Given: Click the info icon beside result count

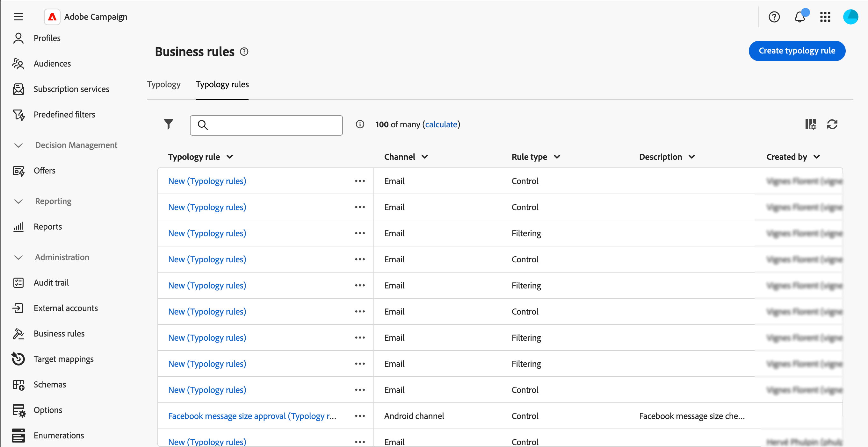Looking at the screenshot, I should pos(360,124).
